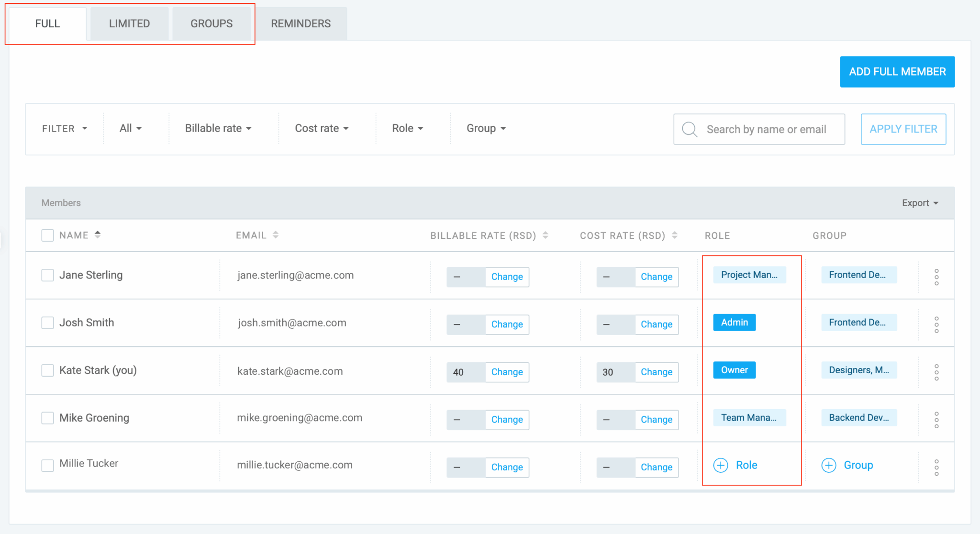Click the plus icon to add Millie's role

[721, 465]
